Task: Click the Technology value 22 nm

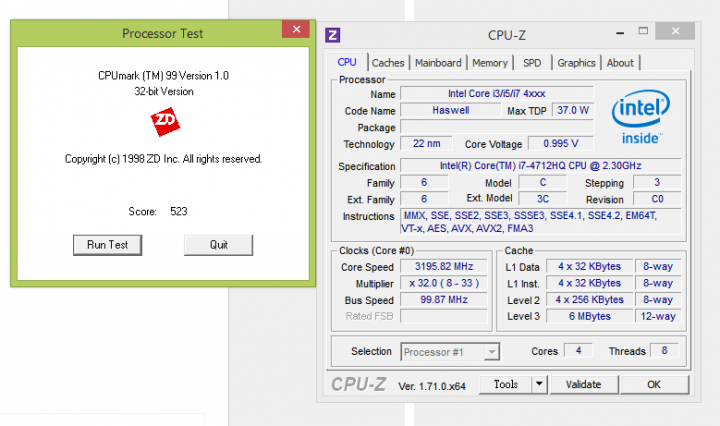Action: click(x=427, y=144)
